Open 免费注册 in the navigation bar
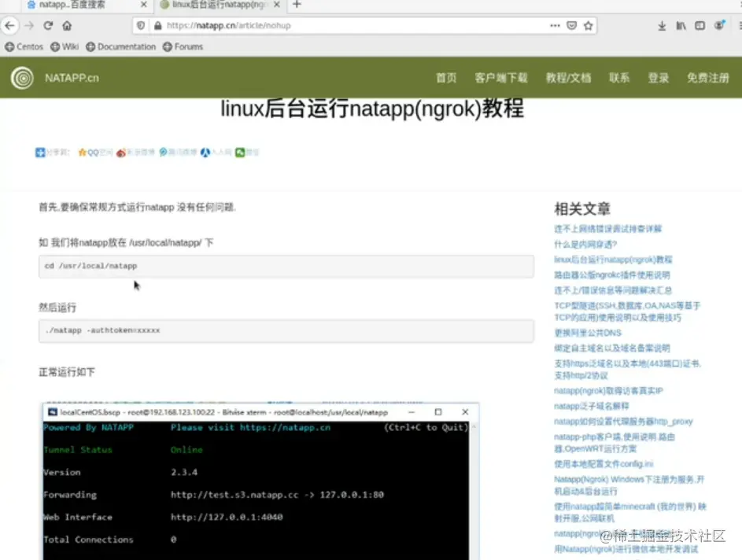The image size is (742, 560). (x=708, y=78)
